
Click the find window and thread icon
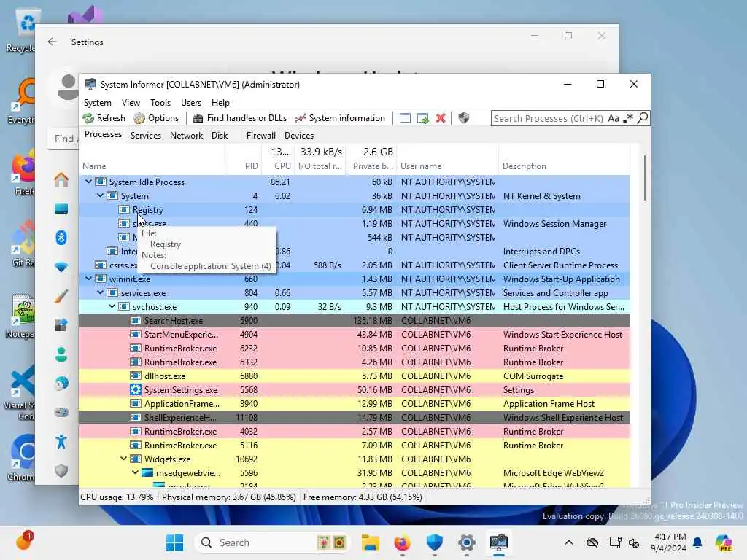click(422, 118)
